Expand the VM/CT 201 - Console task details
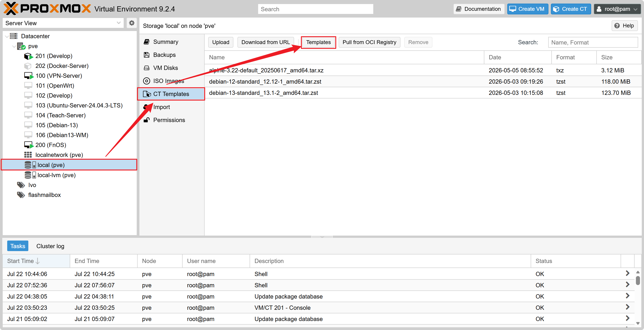The image size is (644, 330). (628, 307)
